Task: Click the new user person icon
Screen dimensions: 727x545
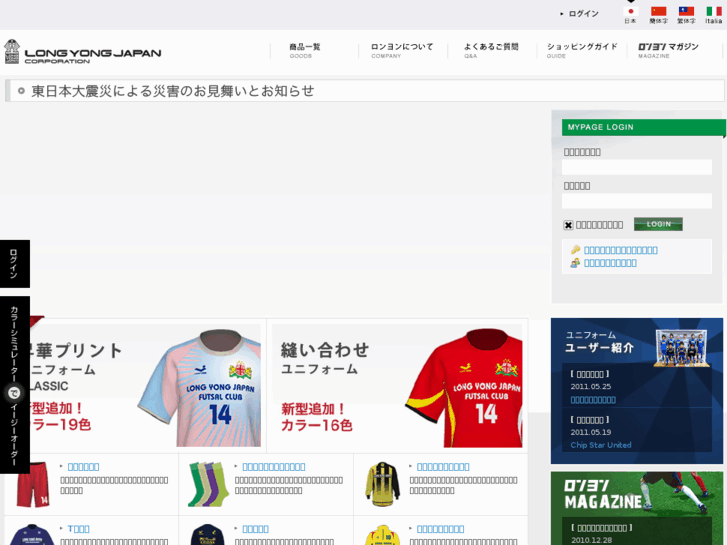Action: pyautogui.click(x=575, y=263)
